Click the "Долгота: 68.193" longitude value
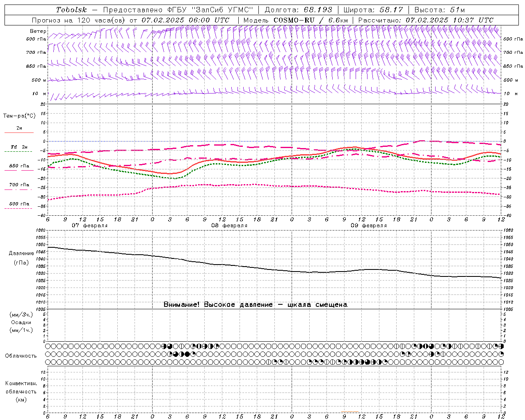This screenshot has width=525, height=420. (x=298, y=10)
